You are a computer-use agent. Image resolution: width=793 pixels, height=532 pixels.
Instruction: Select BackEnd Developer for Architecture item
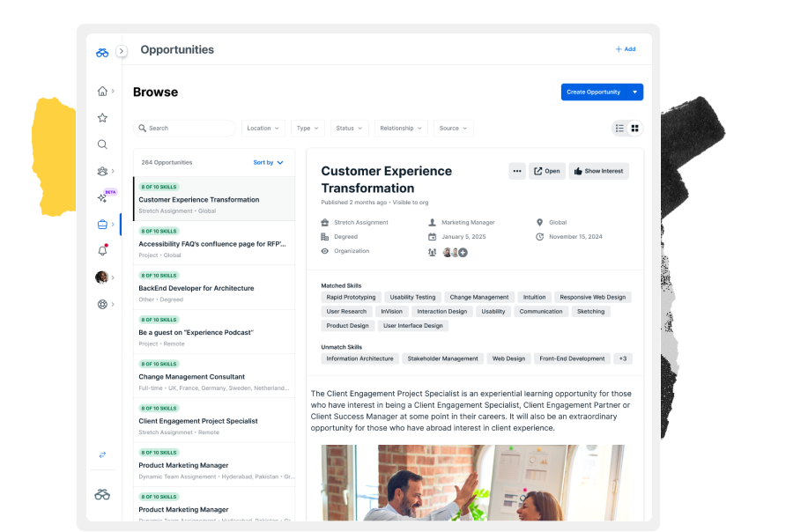click(196, 288)
